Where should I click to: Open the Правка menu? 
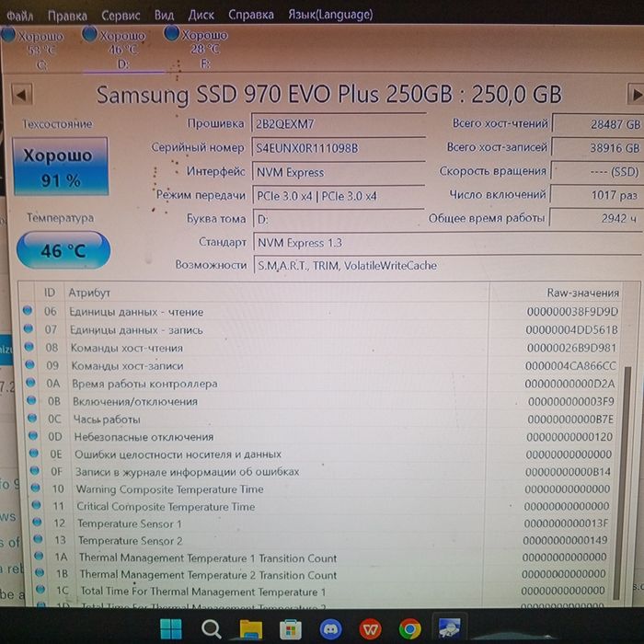coord(67,16)
